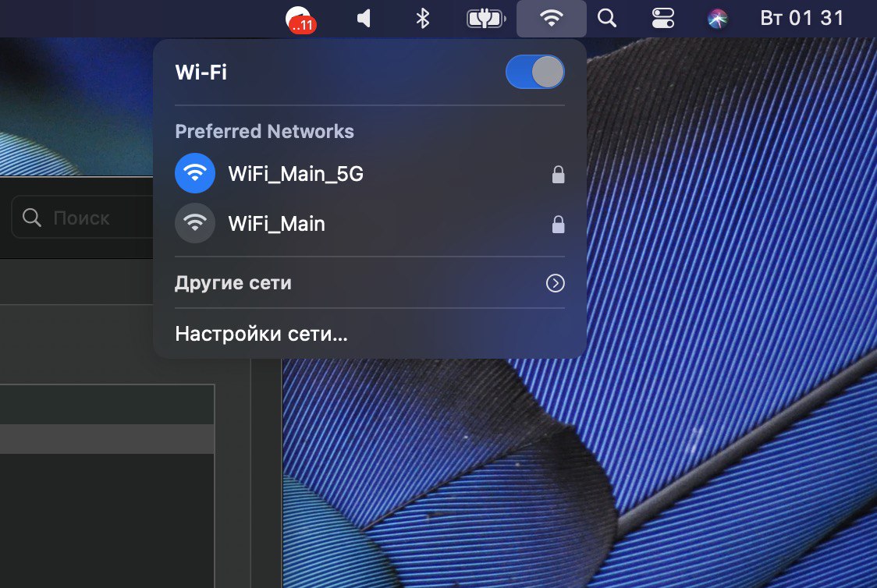Open Spotlight search magnifier in menu bar
This screenshot has width=877, height=588.
[x=607, y=19]
